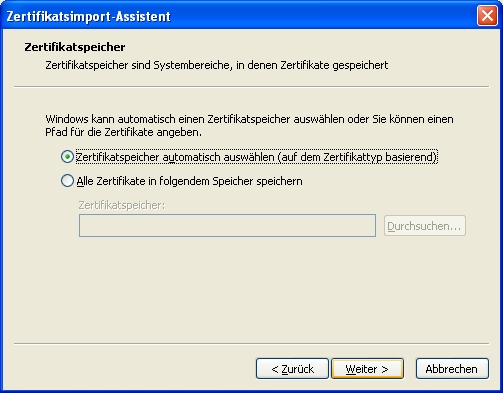
Task: Select the automatic Zertifikatspeicher radio button
Action: point(67,157)
